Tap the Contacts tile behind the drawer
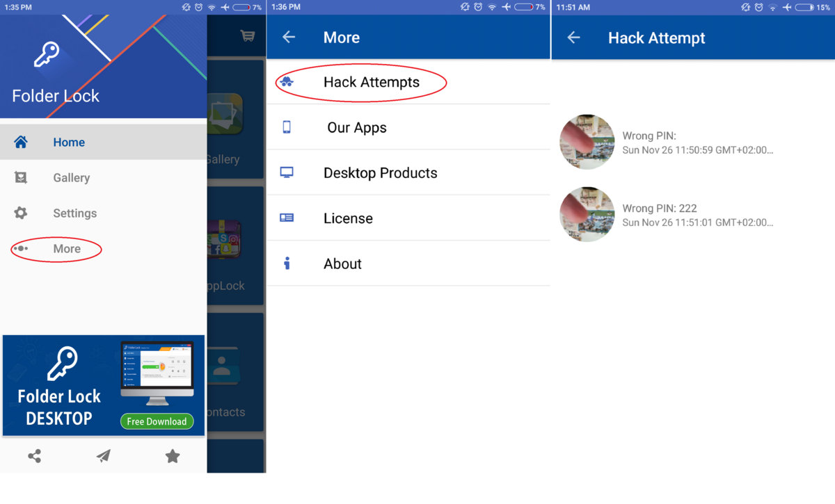 pyautogui.click(x=235, y=371)
